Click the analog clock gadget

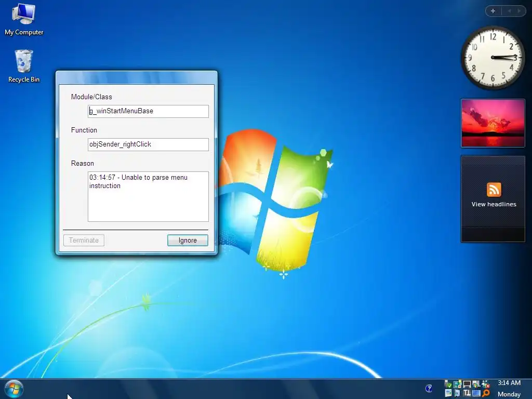click(x=493, y=58)
